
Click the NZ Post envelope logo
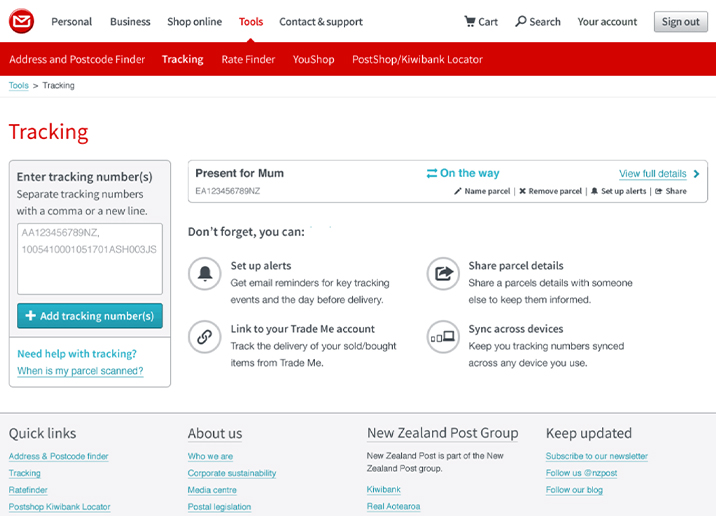point(22,21)
